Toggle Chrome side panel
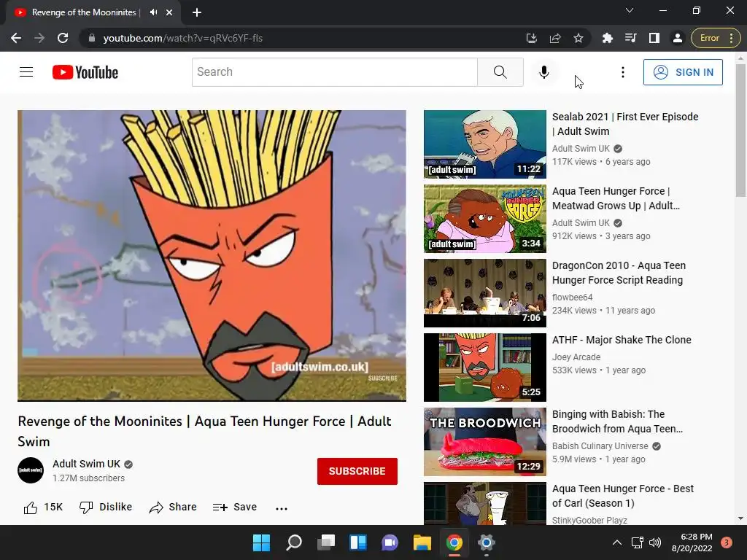747x560 pixels. 654,38
